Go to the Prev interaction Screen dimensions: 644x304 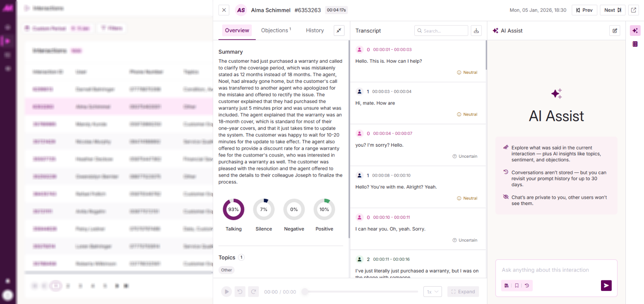(584, 10)
